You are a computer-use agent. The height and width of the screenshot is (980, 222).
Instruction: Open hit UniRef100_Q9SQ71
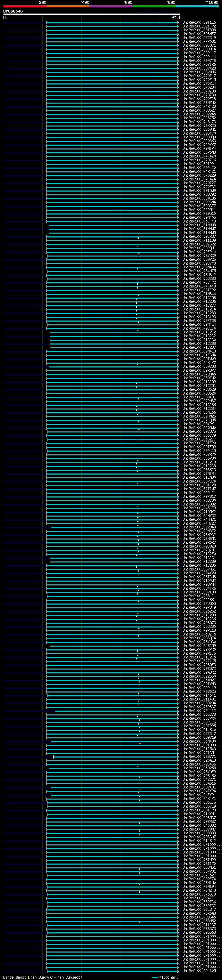pyautogui.click(x=199, y=45)
